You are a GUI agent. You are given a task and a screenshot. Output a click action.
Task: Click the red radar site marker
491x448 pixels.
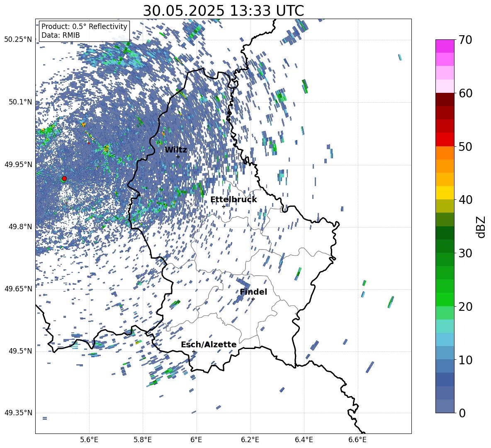64,178
